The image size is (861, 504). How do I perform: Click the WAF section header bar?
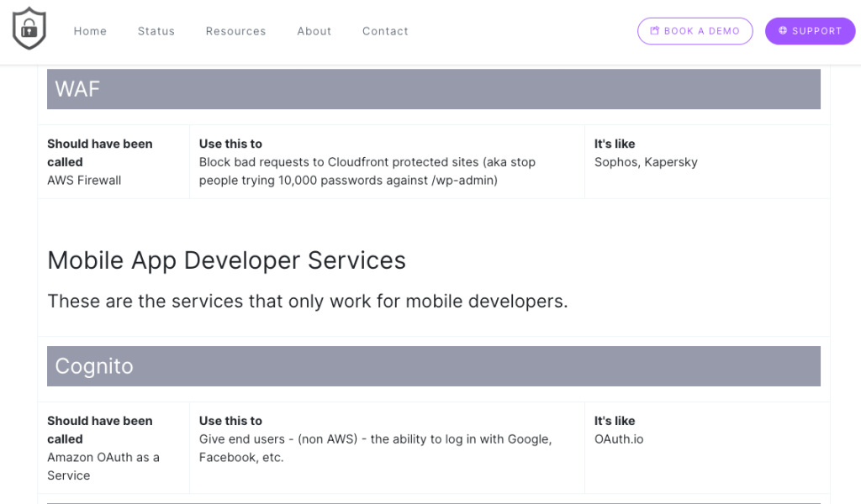click(x=433, y=89)
